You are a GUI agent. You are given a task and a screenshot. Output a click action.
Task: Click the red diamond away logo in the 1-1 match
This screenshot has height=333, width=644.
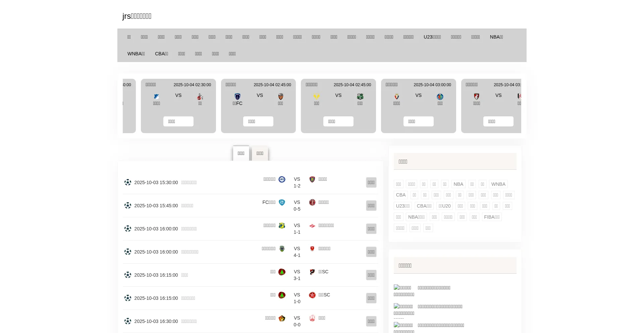[312, 226]
